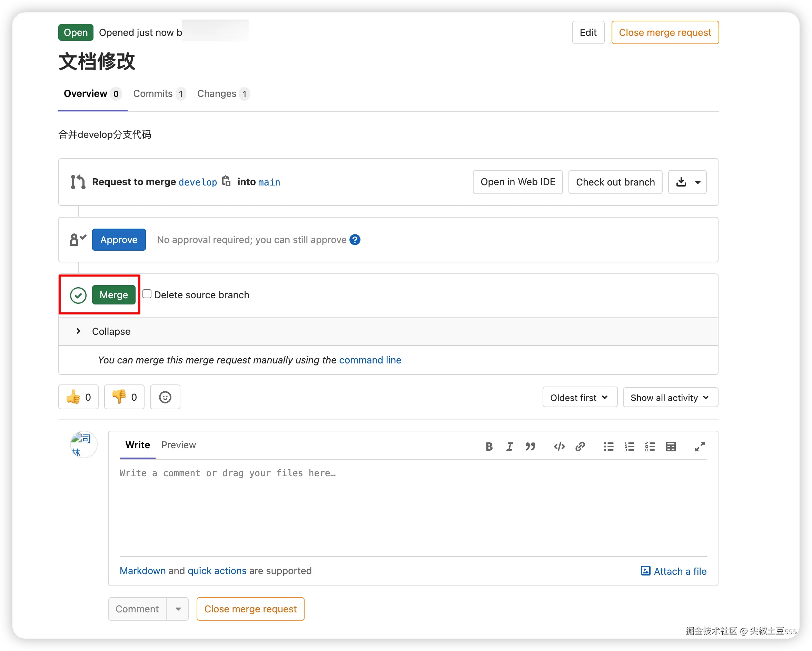Screen dimensions: 812x651
Task: Open the Oldest first sort dropdown
Action: pyautogui.click(x=579, y=398)
